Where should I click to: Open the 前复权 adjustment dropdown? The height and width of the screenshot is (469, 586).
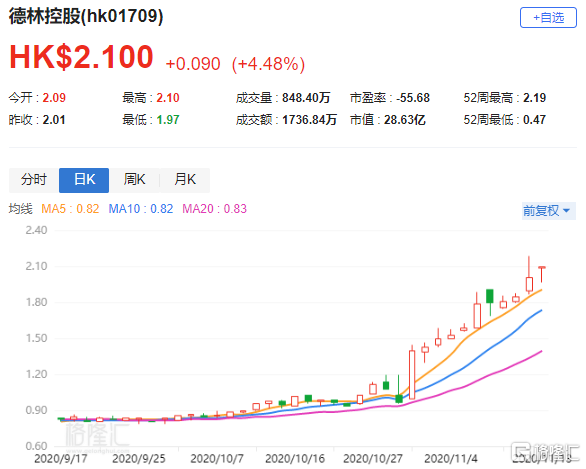(x=548, y=211)
